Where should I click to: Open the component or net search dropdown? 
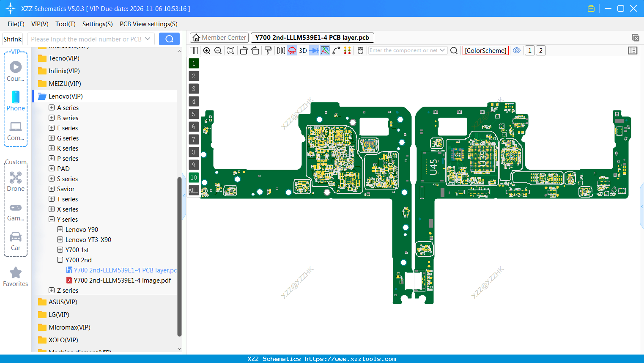(x=442, y=50)
